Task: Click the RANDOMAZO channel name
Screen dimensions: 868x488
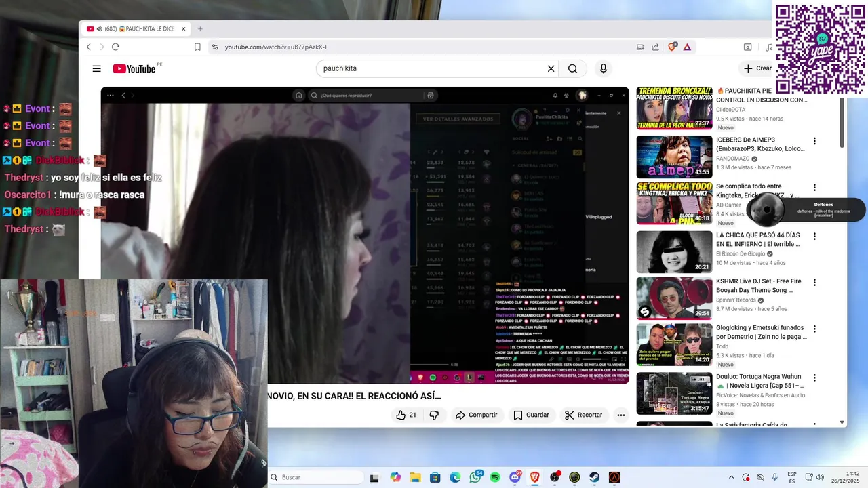Action: point(732,159)
